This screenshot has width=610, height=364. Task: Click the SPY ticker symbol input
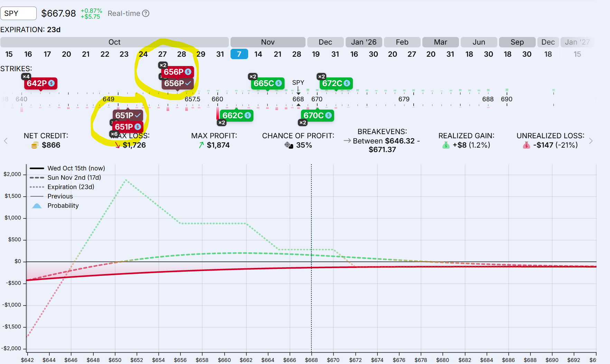[18, 13]
